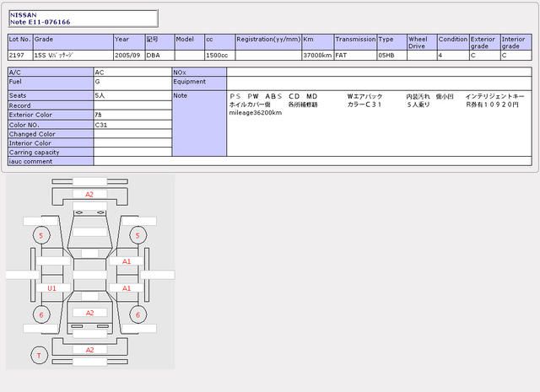Click the A2 mark on the rear bumper
Image resolution: width=540 pixels, height=392 pixels.
coord(89,350)
